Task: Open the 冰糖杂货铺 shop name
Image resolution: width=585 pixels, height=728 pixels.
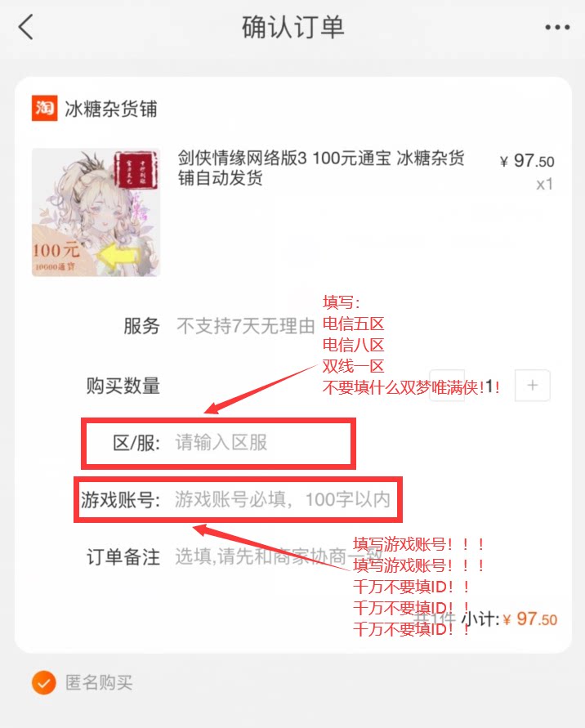Action: [111, 109]
